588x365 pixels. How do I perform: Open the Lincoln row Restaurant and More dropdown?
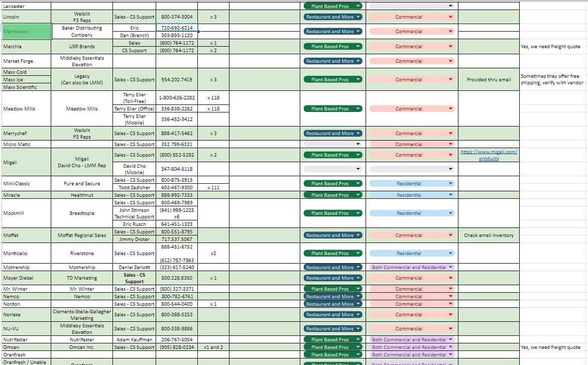coord(332,17)
